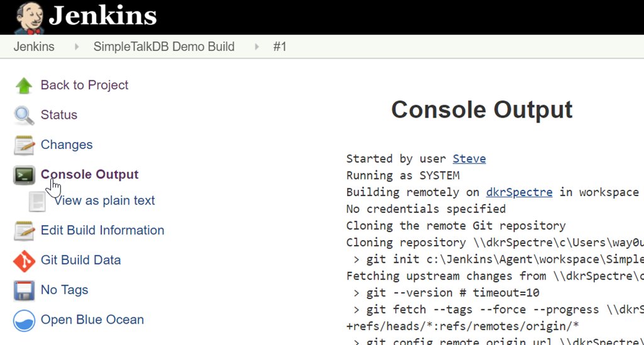The height and width of the screenshot is (345, 644).
Task: Click the green Back to Project arrow icon
Action: click(x=24, y=85)
